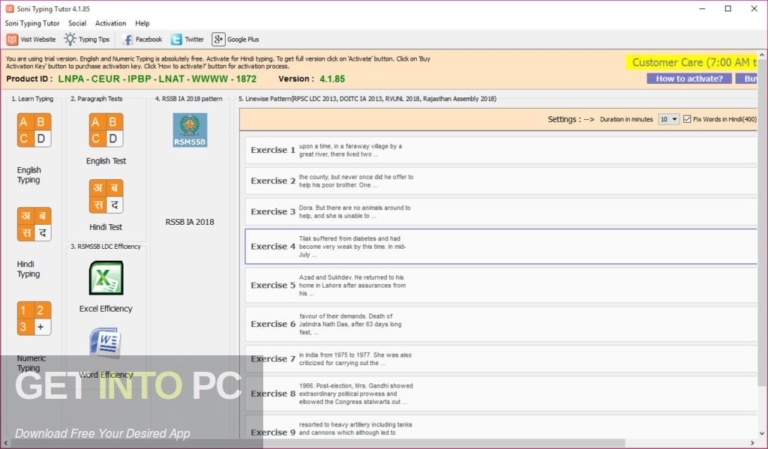Screen dimensions: 768x449
Task: Click the '2. Paragraph Tests' section heading
Action: [96, 98]
